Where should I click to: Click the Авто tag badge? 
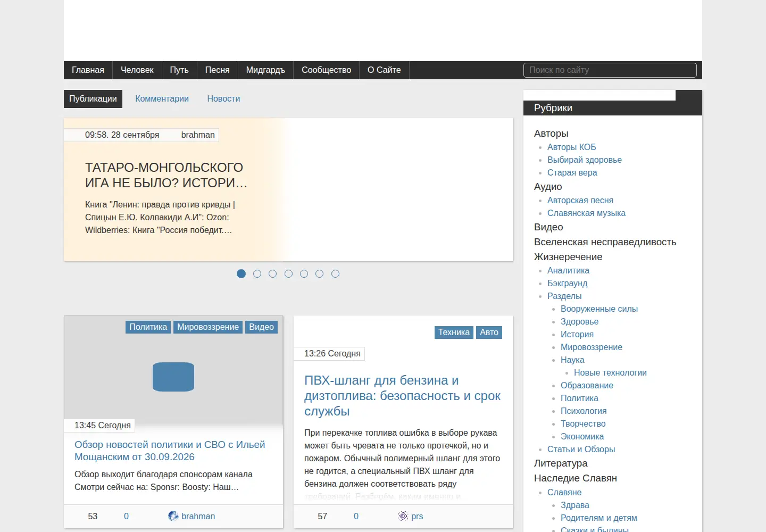click(489, 332)
